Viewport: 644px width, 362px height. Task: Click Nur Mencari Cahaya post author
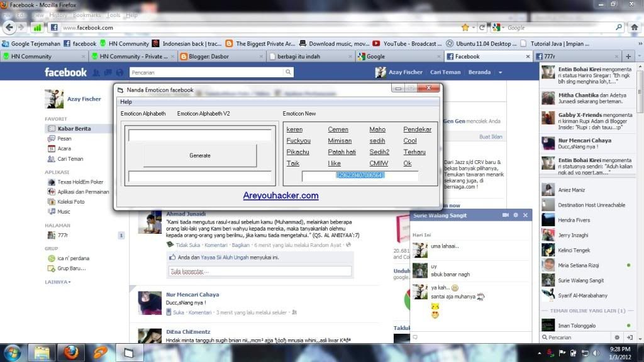point(192,294)
